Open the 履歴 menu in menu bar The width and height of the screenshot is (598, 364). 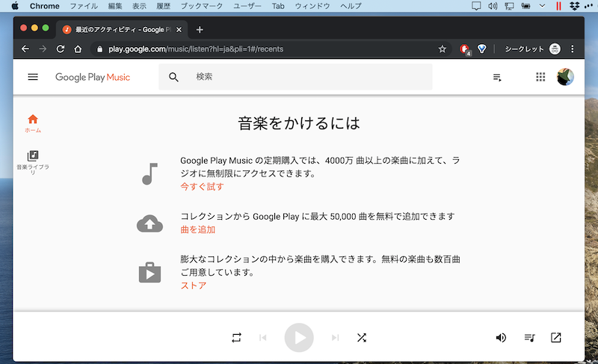pos(163,6)
